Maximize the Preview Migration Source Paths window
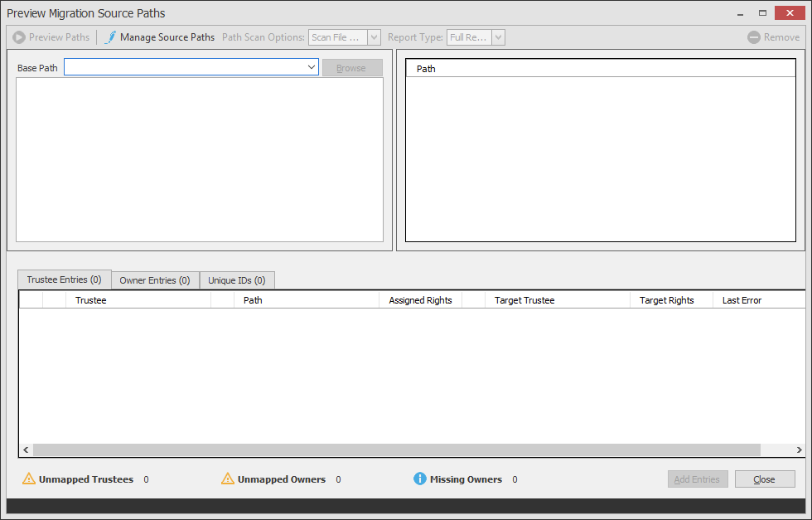812x520 pixels. pos(763,13)
